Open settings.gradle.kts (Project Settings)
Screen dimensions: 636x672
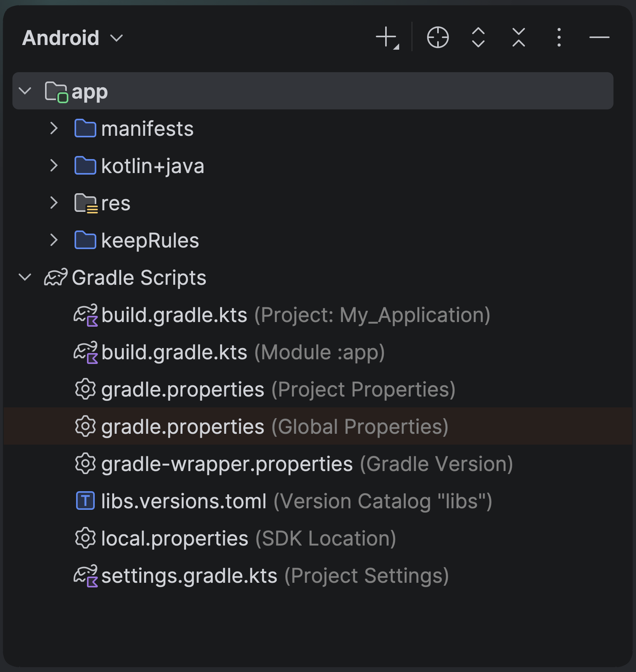click(275, 576)
